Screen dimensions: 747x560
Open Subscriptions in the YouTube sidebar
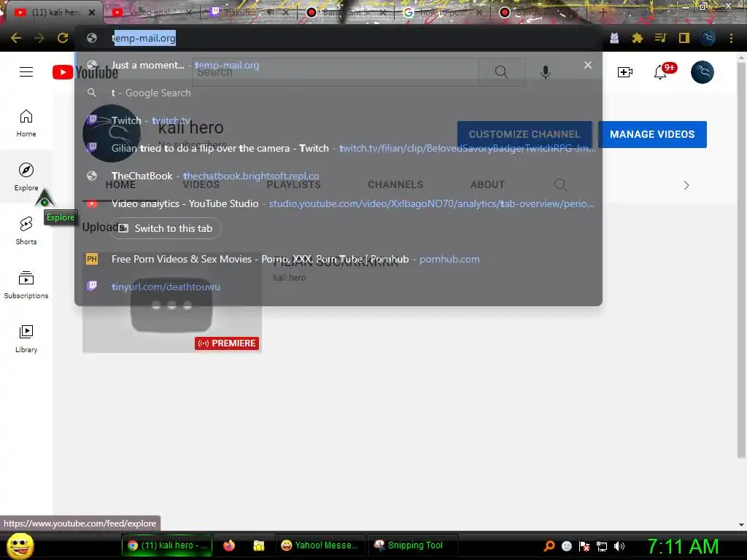pos(26,285)
